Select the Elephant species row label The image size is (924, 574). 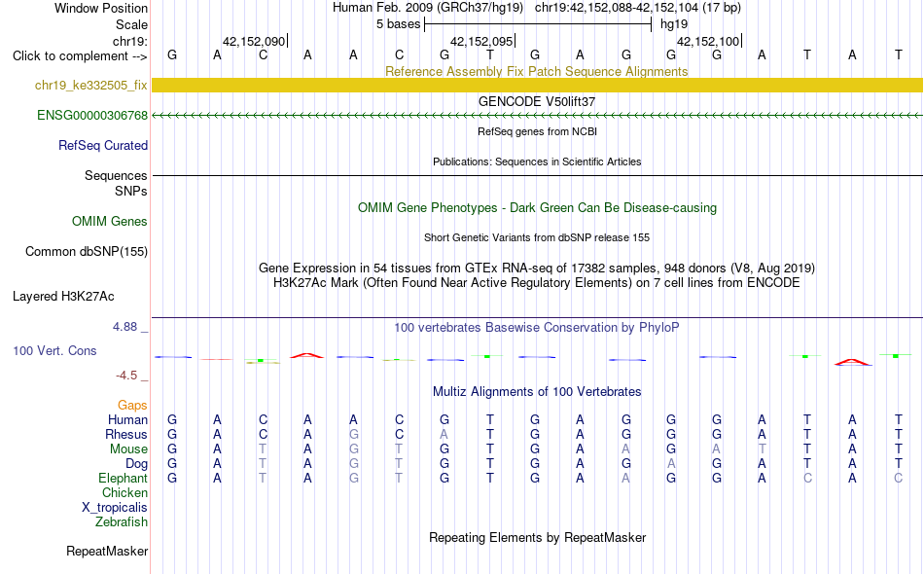[123, 479]
